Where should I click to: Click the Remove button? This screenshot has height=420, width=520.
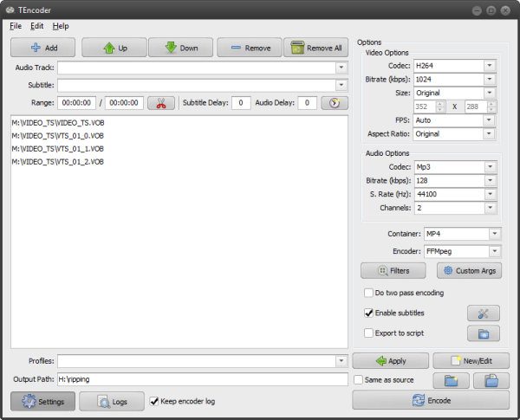[250, 48]
